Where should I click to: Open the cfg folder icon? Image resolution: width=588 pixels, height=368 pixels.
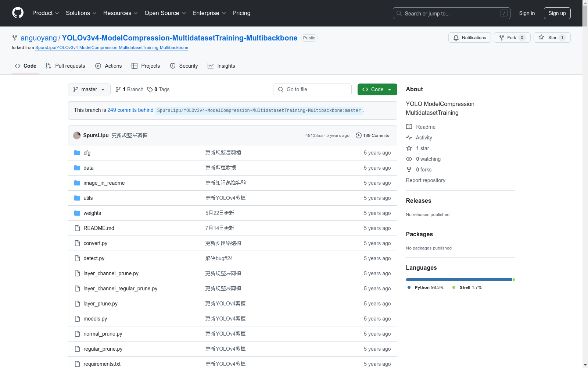click(77, 153)
